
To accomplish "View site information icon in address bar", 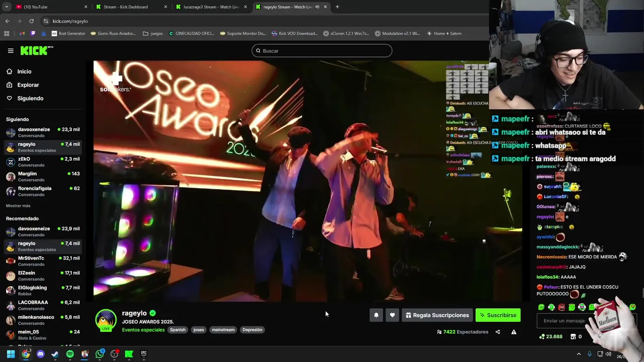I will pos(46,21).
